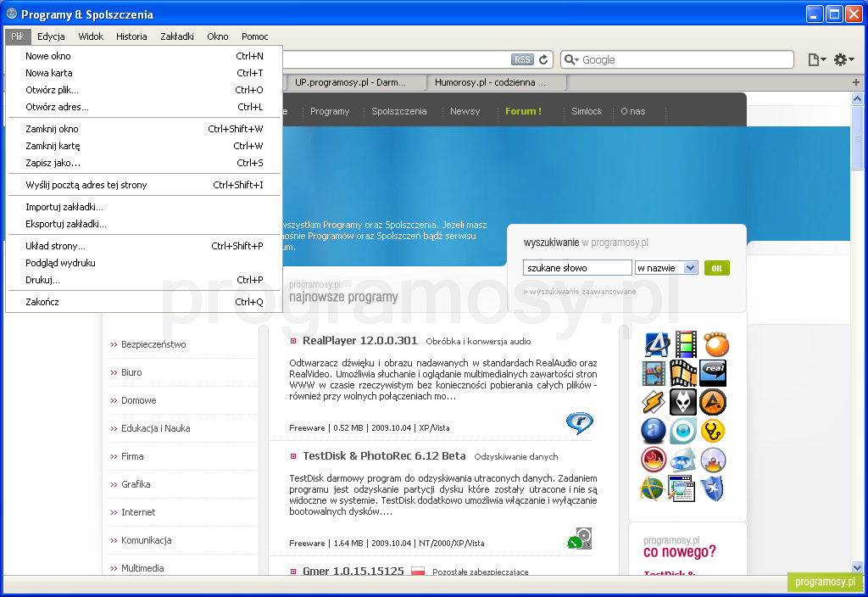Open the Safari settings gear menu

[x=843, y=60]
